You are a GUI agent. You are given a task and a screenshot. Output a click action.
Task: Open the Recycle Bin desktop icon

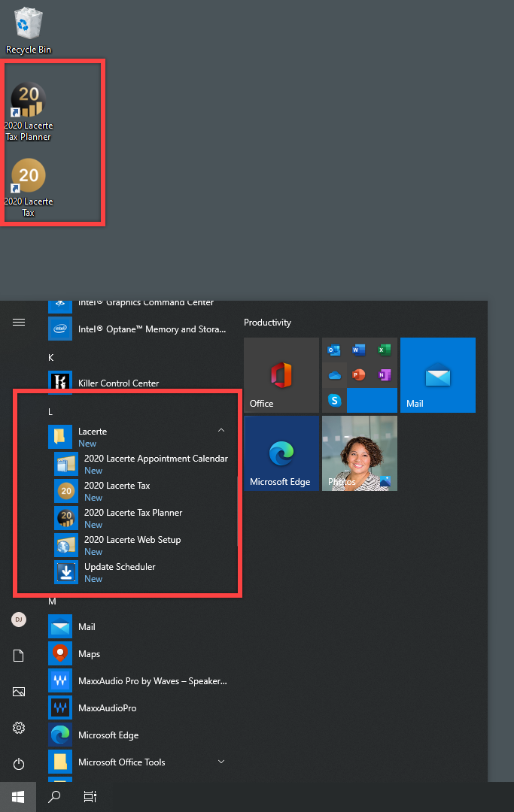pos(29,30)
